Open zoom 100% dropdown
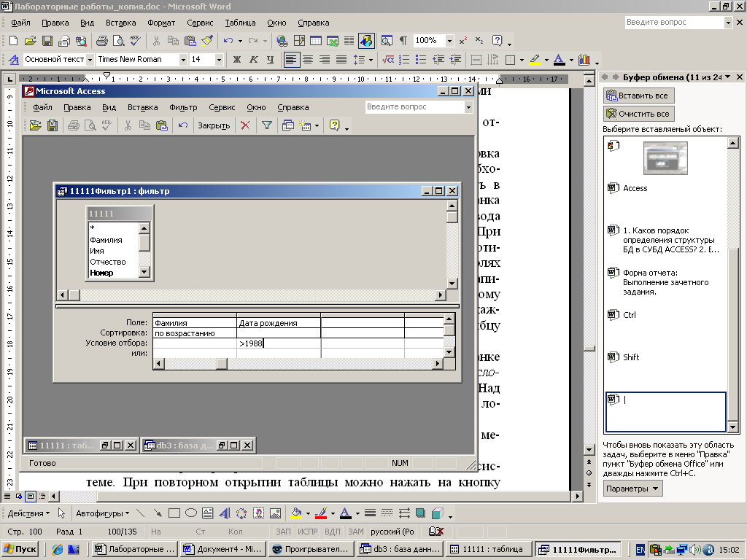This screenshot has width=747, height=560. (449, 41)
